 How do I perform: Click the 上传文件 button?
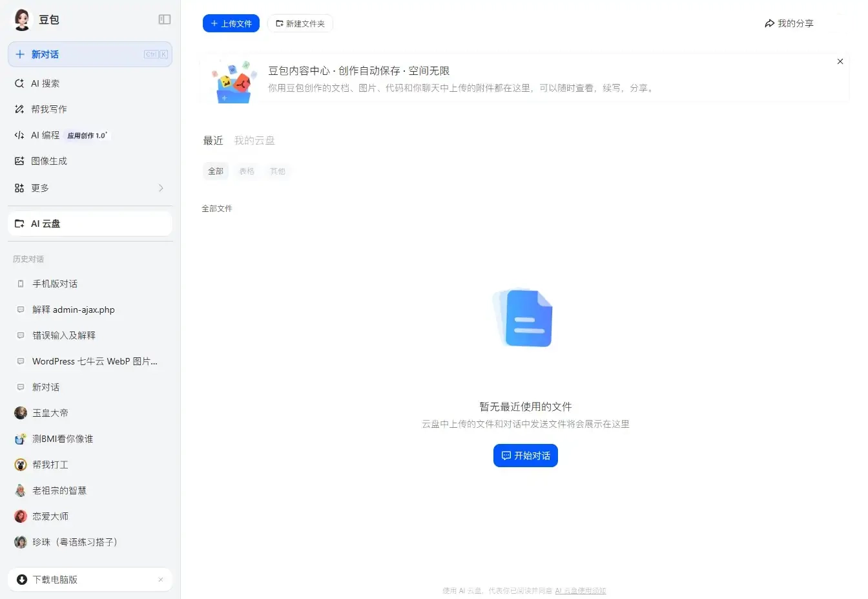(x=231, y=23)
